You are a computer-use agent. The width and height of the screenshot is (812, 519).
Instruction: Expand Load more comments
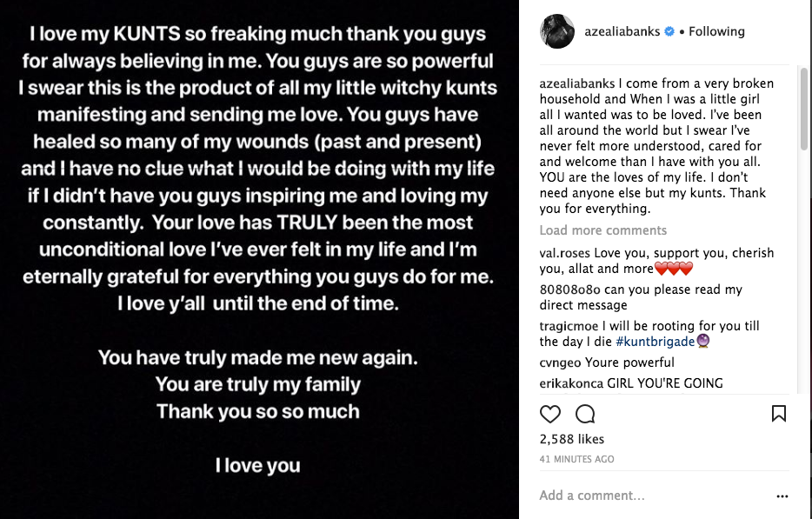(602, 230)
